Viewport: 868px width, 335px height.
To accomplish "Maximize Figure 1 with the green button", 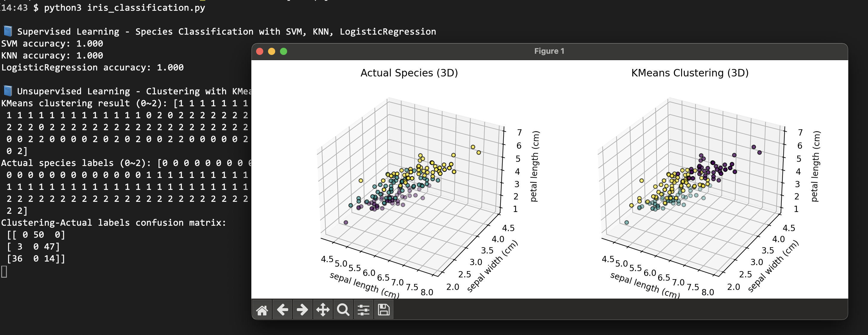I will point(284,51).
